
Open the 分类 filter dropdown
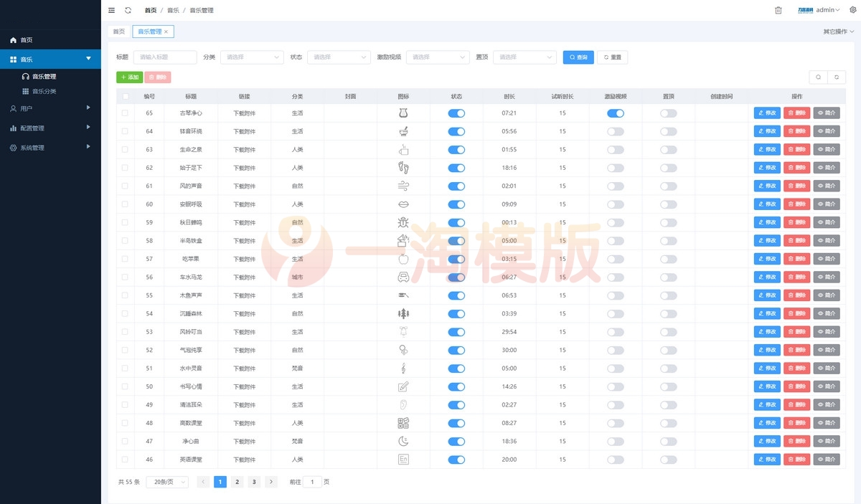[x=252, y=57]
